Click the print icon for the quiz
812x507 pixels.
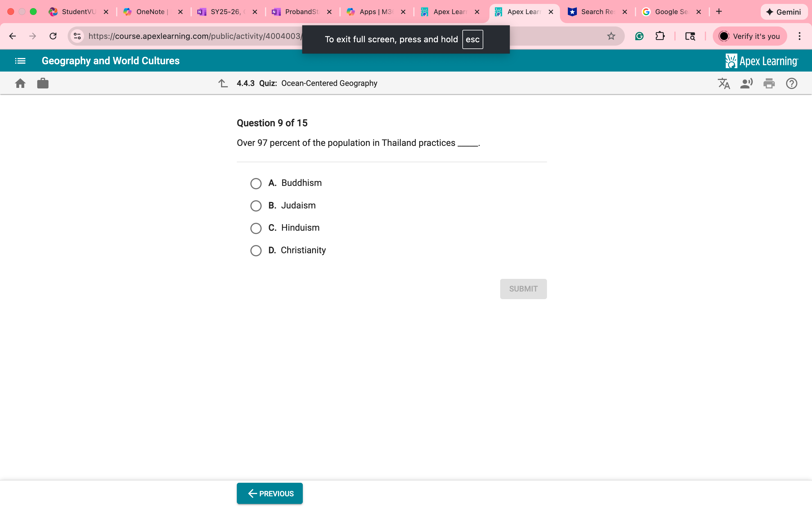[769, 83]
